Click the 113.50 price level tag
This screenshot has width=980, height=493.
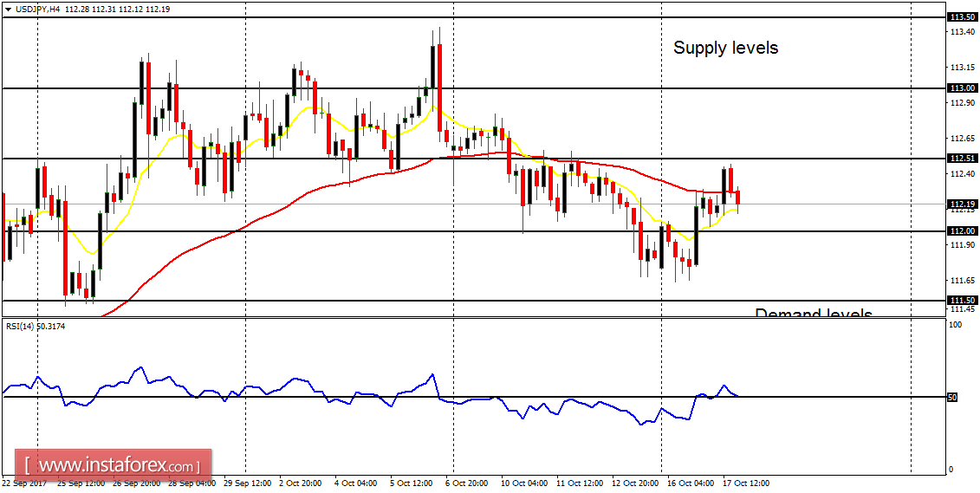coord(962,16)
